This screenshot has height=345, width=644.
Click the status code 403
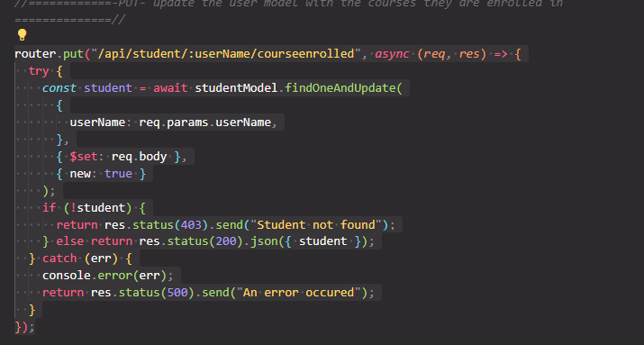point(191,225)
